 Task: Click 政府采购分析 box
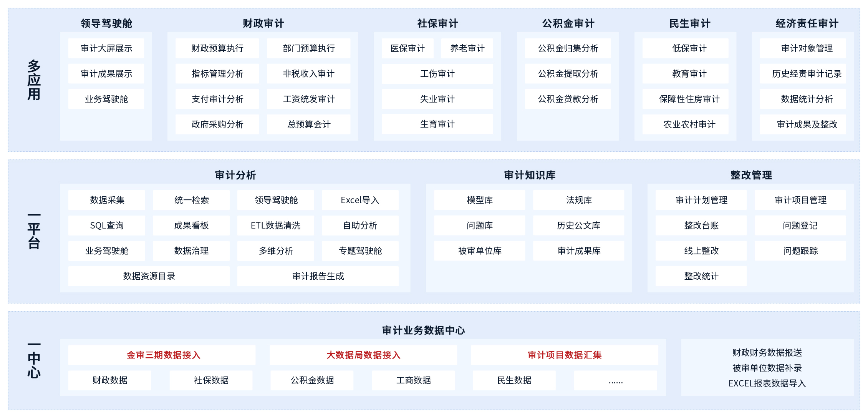pyautogui.click(x=217, y=124)
